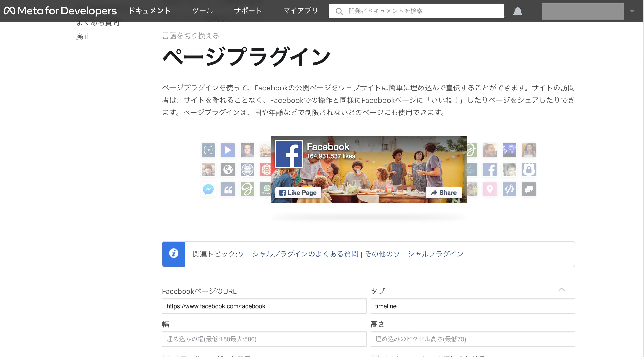Click the quotation marks icon
The image size is (644, 357).
(228, 189)
